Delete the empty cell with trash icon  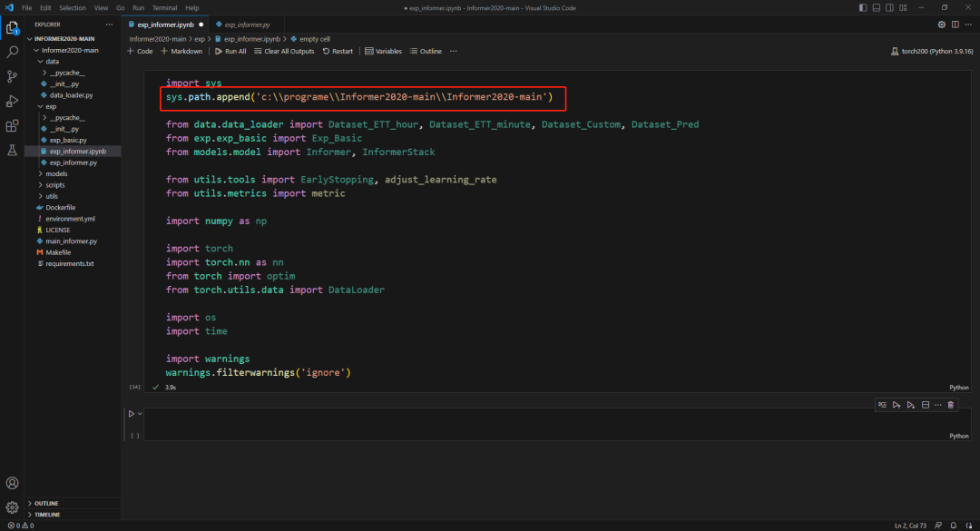coord(951,405)
